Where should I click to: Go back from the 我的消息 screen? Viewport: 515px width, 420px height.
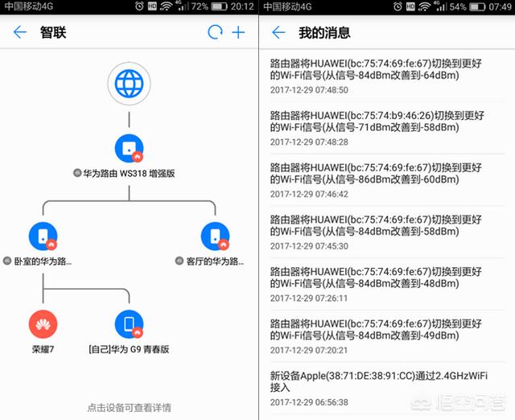(x=278, y=32)
